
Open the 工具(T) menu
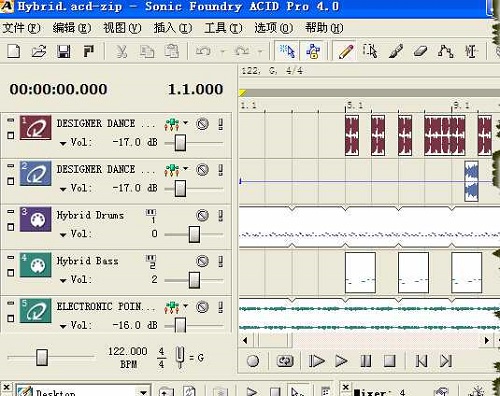tap(223, 28)
